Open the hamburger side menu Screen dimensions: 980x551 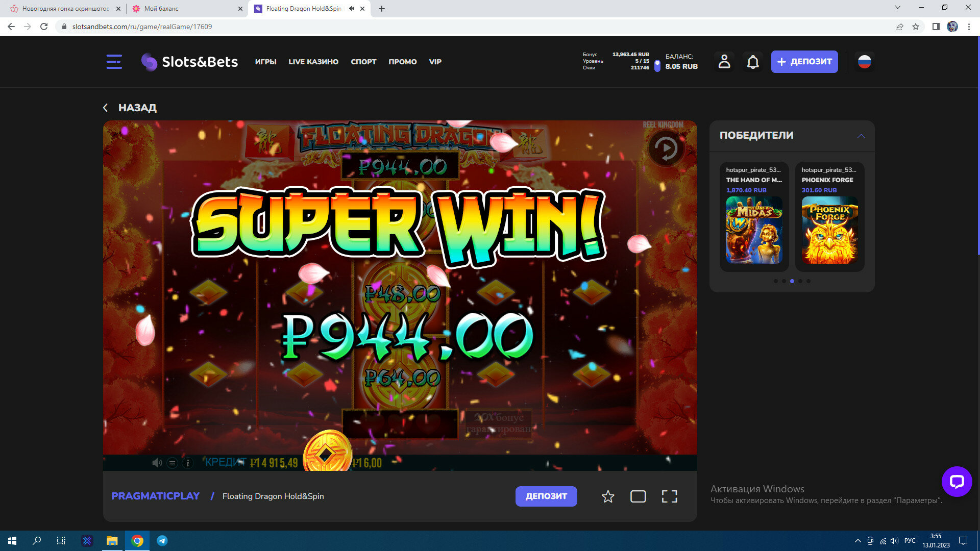pyautogui.click(x=114, y=62)
